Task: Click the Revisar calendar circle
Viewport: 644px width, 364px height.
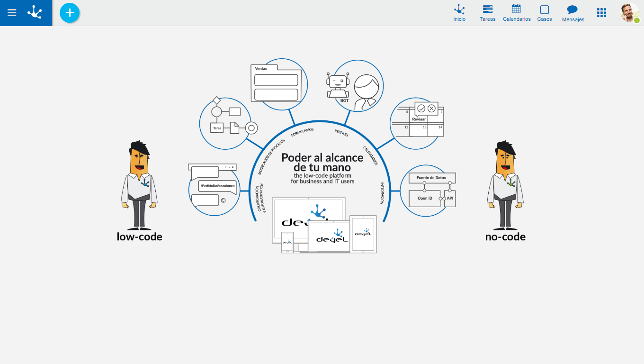Action: (417, 123)
